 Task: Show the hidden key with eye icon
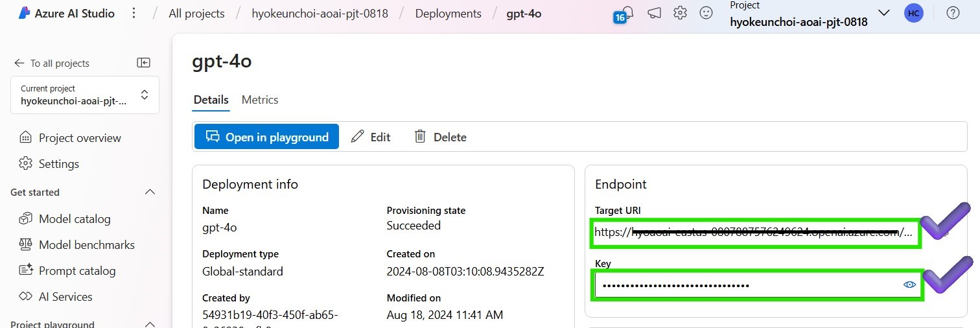[x=909, y=285]
